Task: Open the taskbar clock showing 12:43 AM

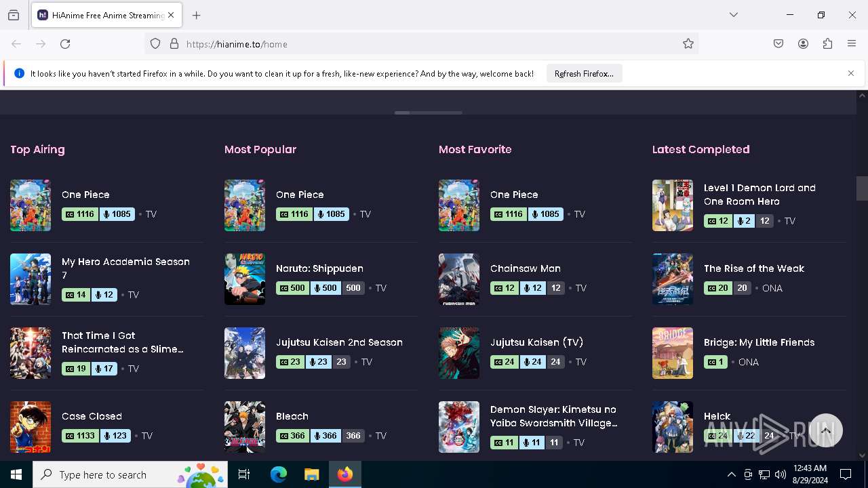Action: (x=809, y=474)
